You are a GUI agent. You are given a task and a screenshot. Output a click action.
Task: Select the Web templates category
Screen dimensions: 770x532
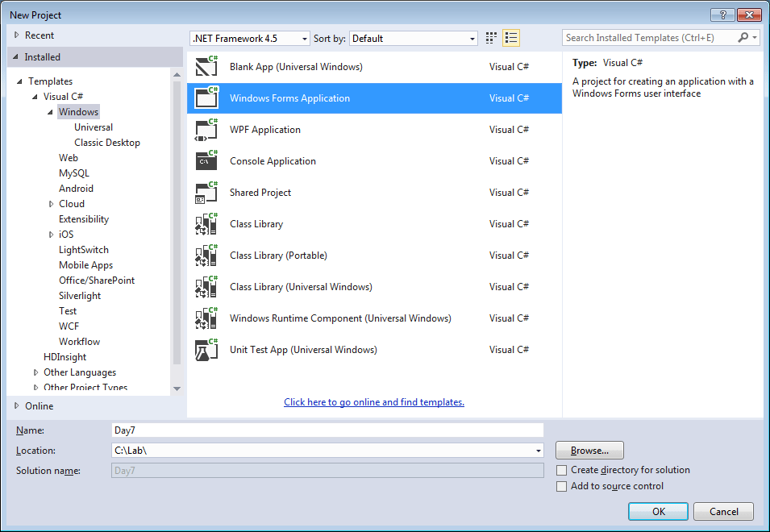coord(69,157)
